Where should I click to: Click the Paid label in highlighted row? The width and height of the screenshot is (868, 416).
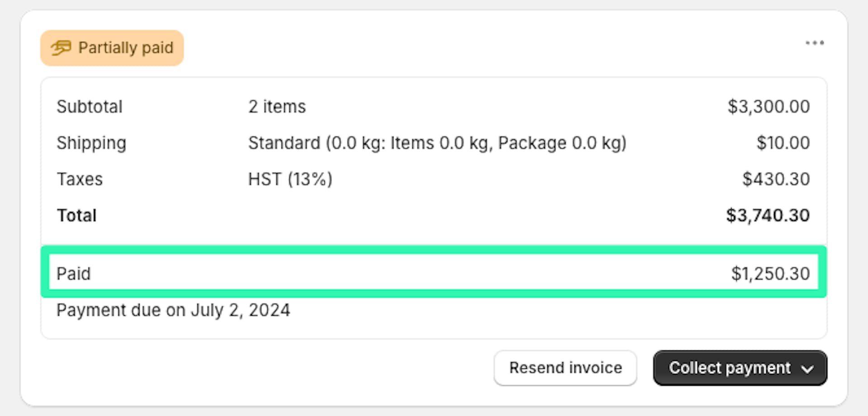(74, 274)
